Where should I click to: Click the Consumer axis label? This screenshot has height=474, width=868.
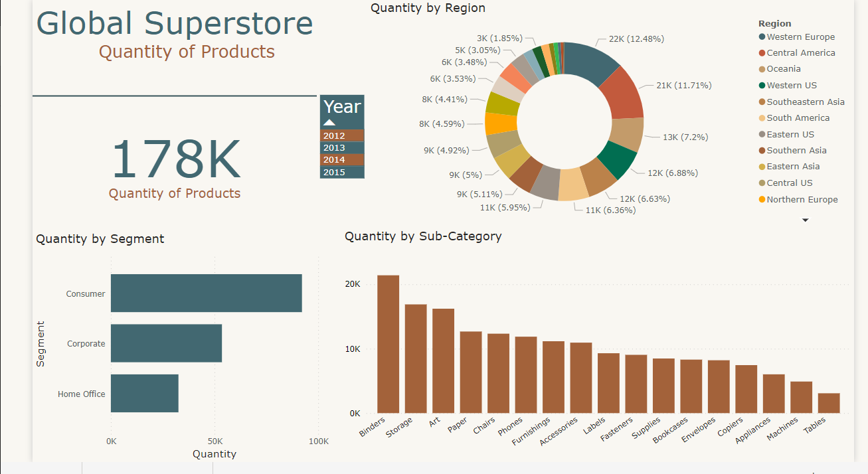coord(86,293)
